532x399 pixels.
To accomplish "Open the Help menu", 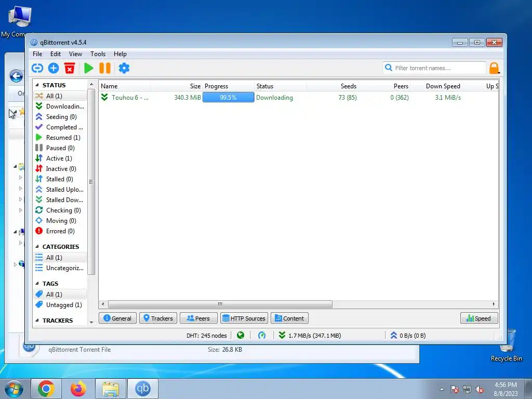I will point(120,54).
